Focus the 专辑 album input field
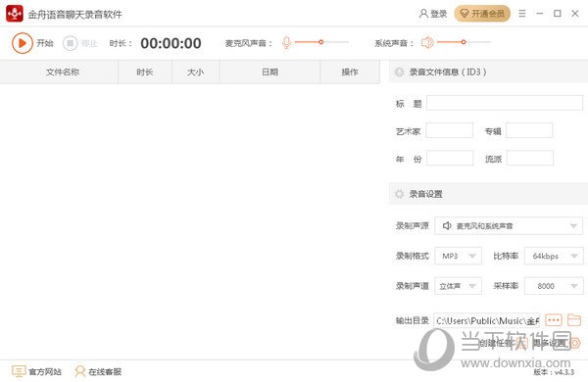Viewport: 588px width, 382px height. [x=529, y=130]
